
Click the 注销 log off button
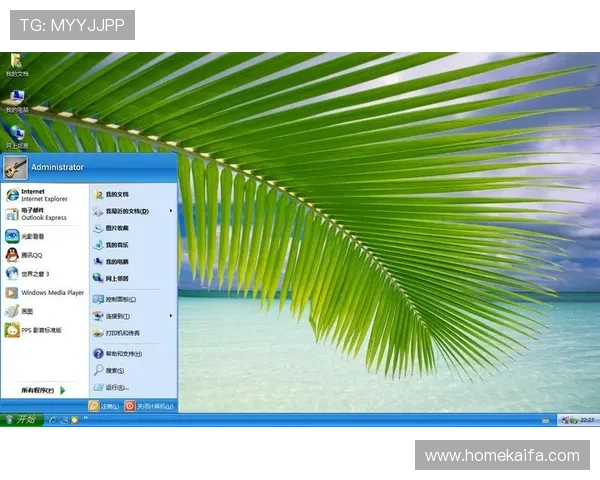click(104, 406)
